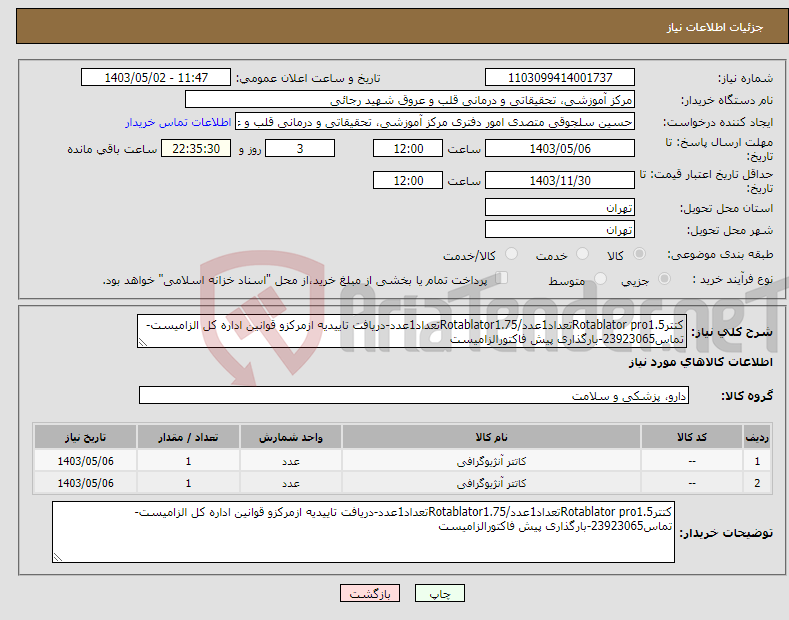
Task: Click the شرح کلی نیاز description textarea
Action: (412, 332)
